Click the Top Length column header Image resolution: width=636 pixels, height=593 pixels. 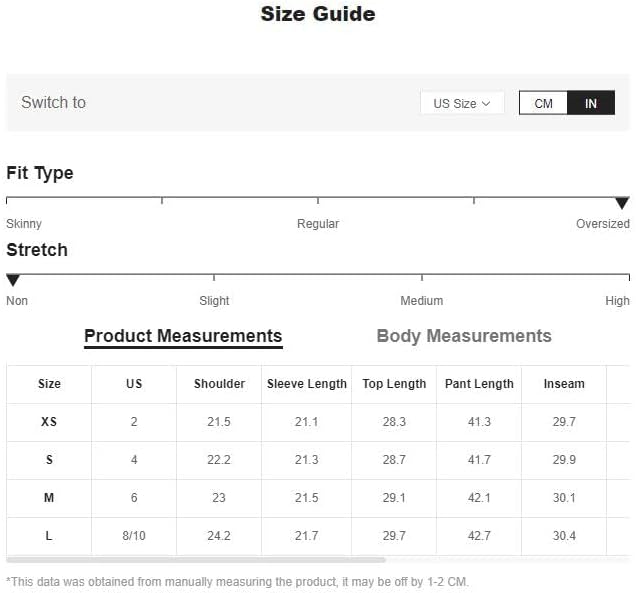[x=394, y=384]
